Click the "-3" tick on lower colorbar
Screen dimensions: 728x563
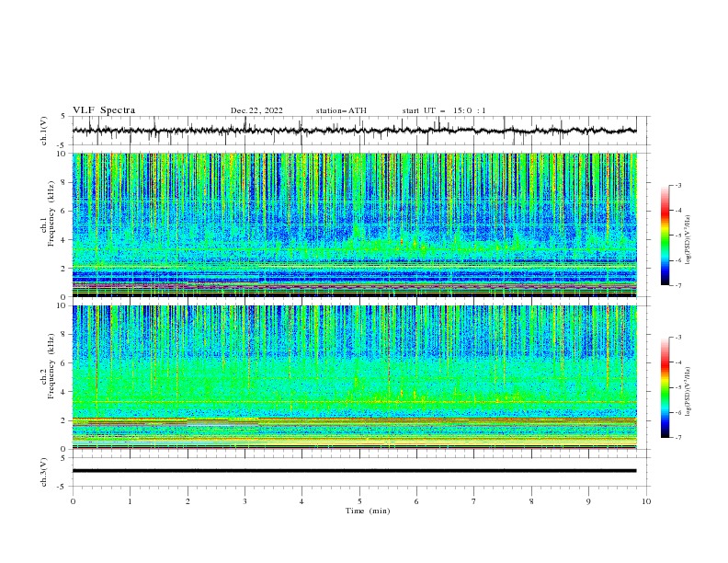(677, 338)
